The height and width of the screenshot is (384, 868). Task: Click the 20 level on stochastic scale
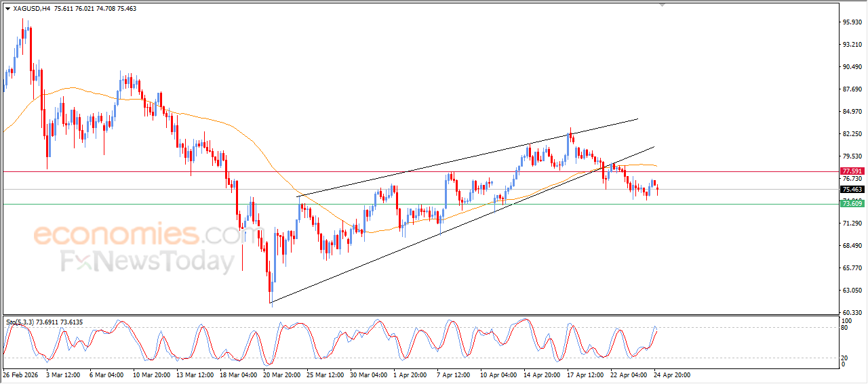pos(844,358)
